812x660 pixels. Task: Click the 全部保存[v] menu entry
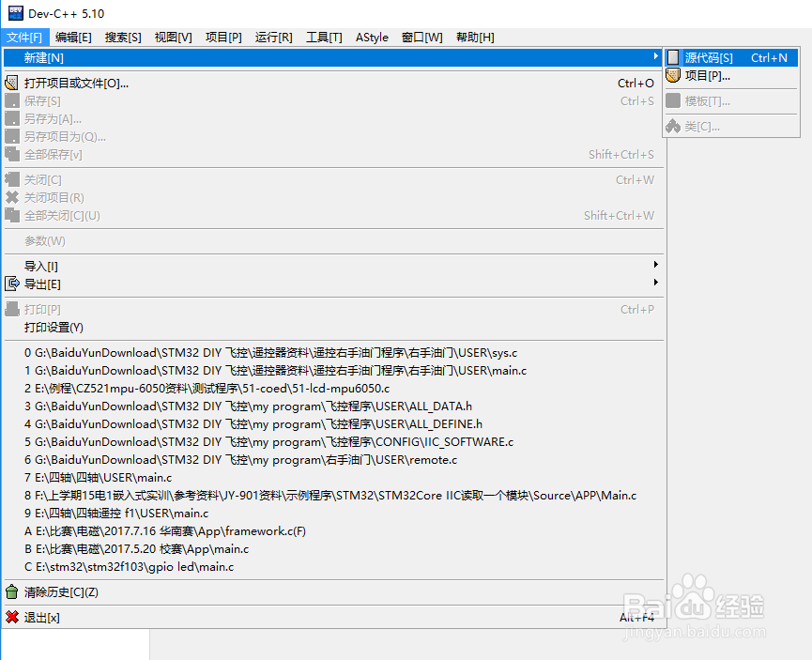pos(332,154)
